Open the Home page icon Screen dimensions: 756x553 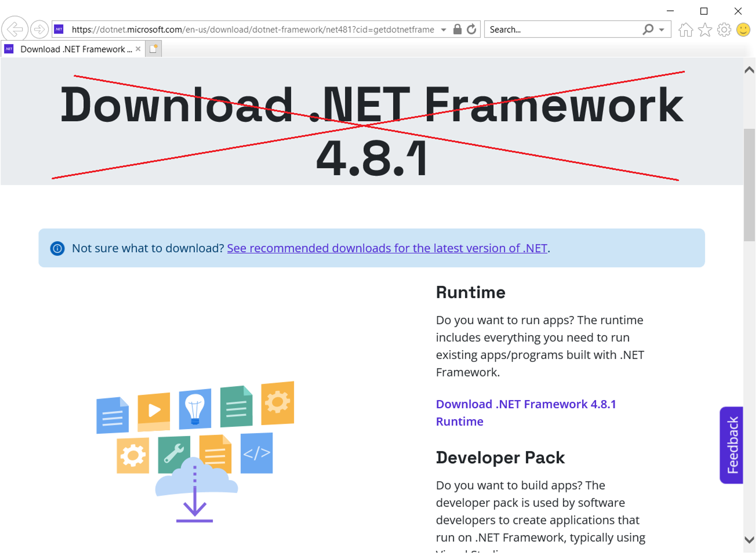686,30
